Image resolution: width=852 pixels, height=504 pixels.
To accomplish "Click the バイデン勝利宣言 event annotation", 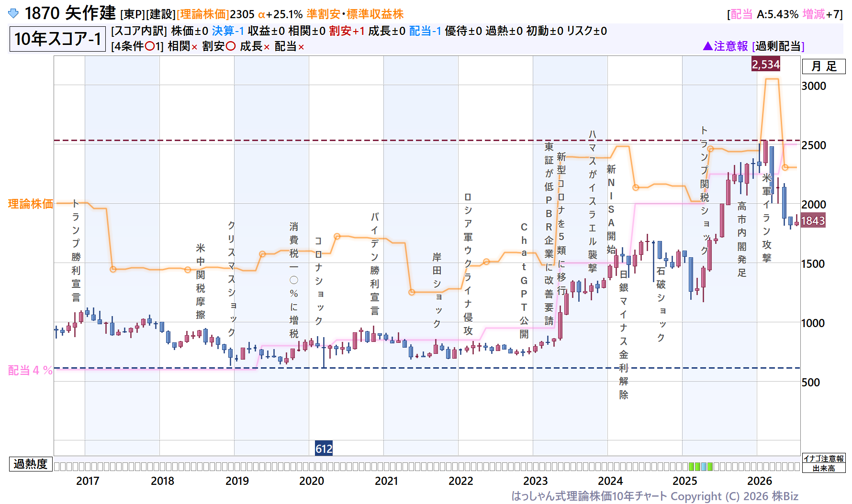I will [375, 264].
